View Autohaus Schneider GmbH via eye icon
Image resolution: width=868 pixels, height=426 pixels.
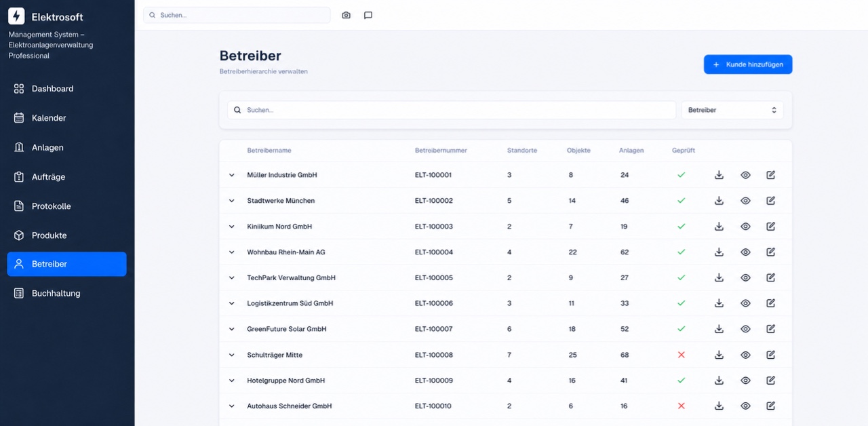click(x=745, y=406)
